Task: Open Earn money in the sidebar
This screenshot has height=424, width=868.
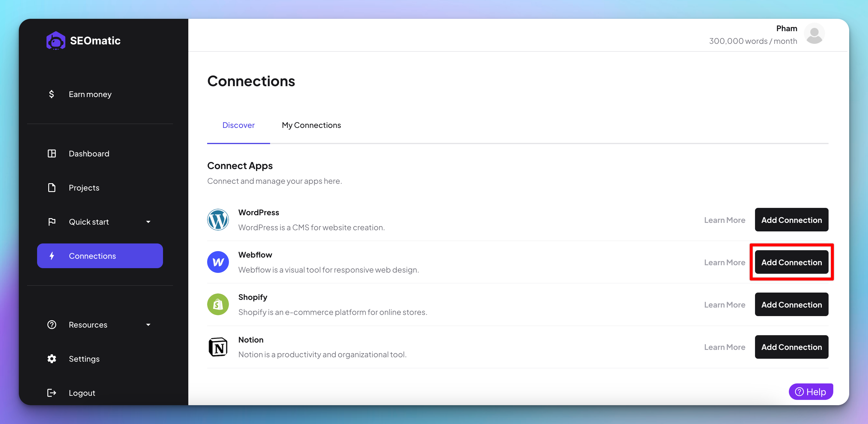Action: click(x=90, y=94)
